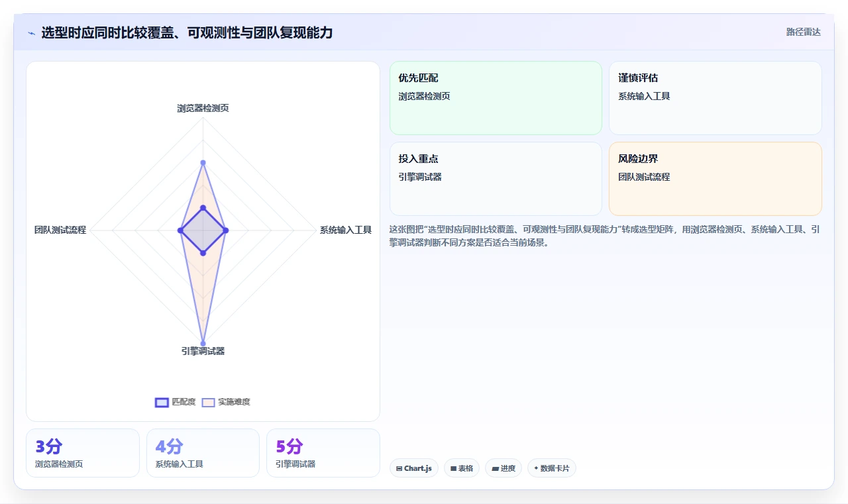Select the Chart.js tag
The width and height of the screenshot is (848, 504).
(414, 468)
